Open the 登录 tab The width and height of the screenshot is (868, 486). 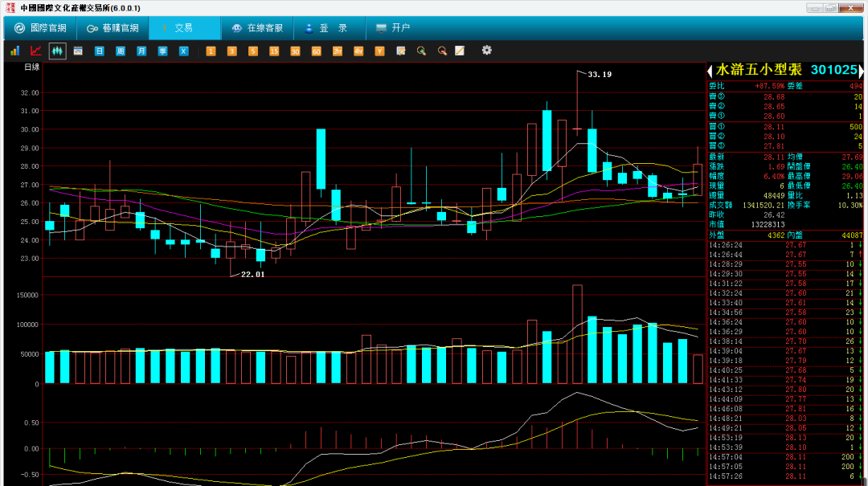click(329, 27)
